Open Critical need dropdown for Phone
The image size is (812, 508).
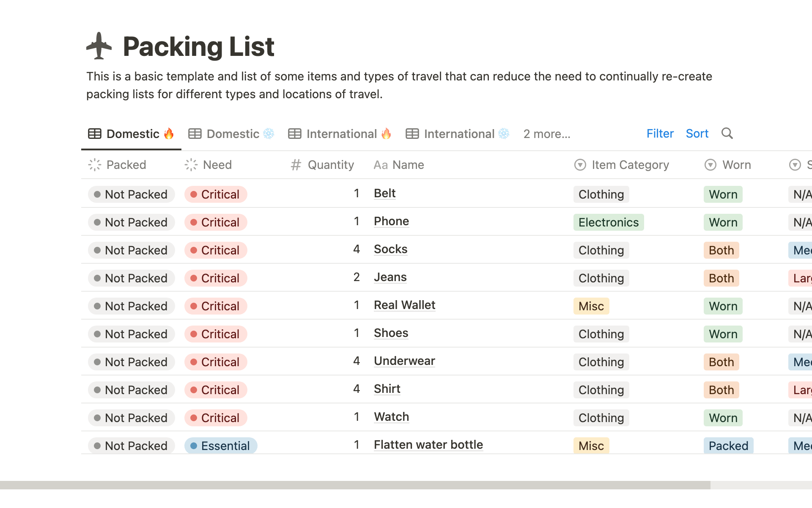coord(216,222)
